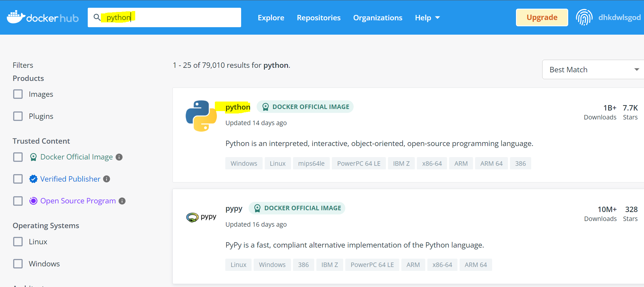Click the Python logo thumbnail
Image resolution: width=644 pixels, height=287 pixels.
201,116
